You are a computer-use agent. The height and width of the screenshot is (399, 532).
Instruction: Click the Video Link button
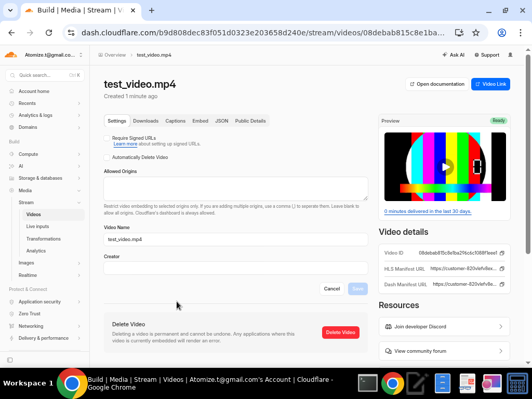pos(490,84)
